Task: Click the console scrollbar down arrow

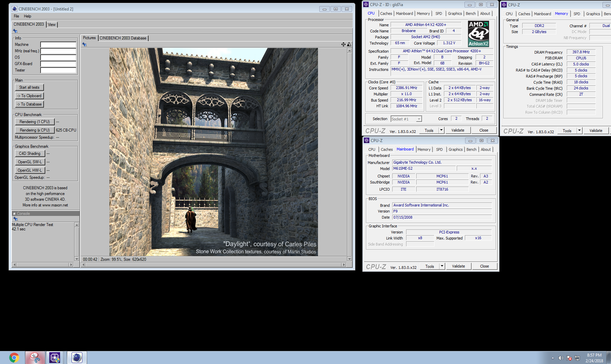Action: [77, 259]
